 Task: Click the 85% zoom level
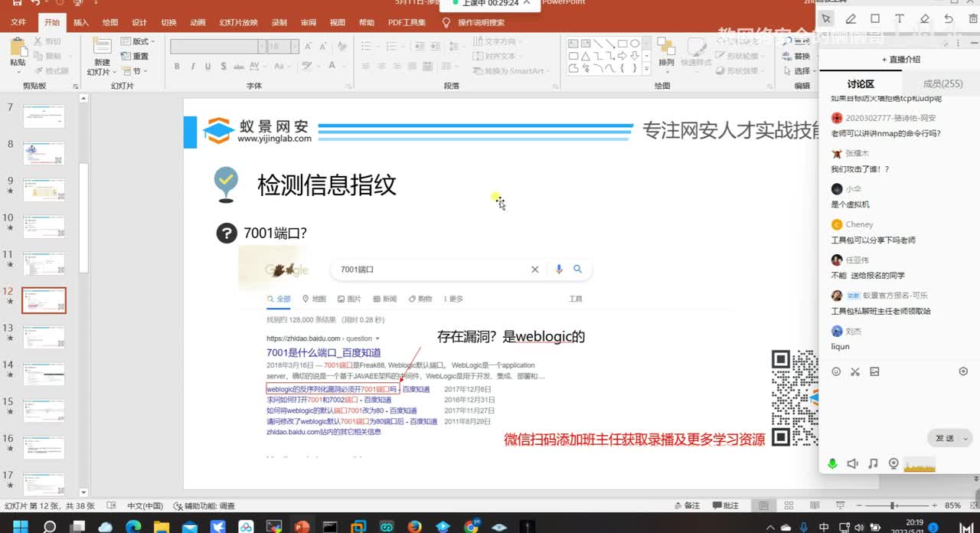pyautogui.click(x=953, y=505)
